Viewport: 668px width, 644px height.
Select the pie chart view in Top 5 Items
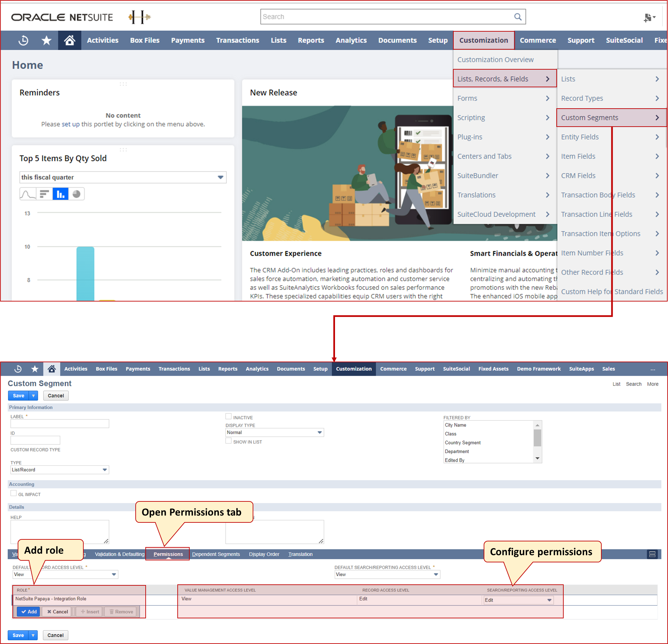coord(76,194)
